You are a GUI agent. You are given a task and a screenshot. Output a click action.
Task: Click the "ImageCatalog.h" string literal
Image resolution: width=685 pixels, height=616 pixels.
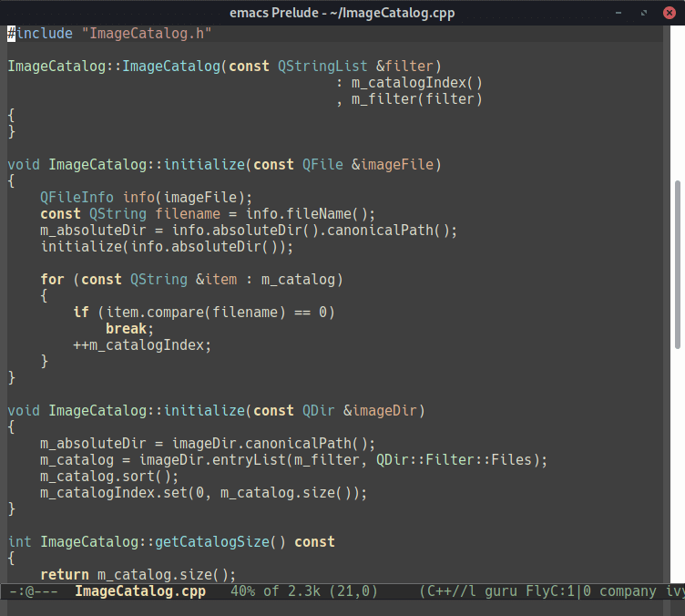[147, 33]
